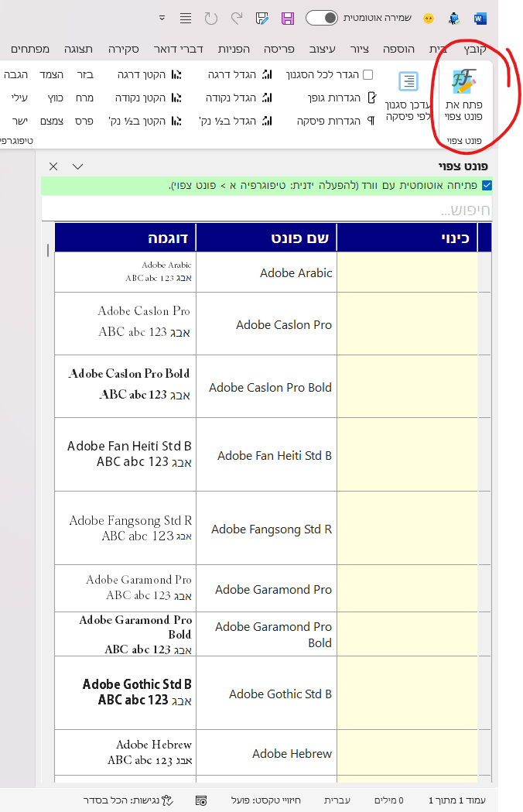
Task: Select the Adobe Gothic Std B font name
Action: (x=280, y=694)
